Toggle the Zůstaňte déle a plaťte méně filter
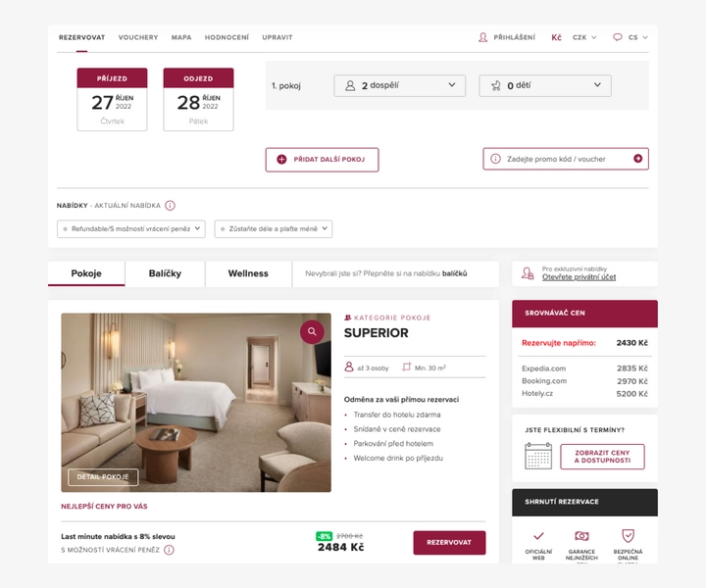 click(274, 229)
